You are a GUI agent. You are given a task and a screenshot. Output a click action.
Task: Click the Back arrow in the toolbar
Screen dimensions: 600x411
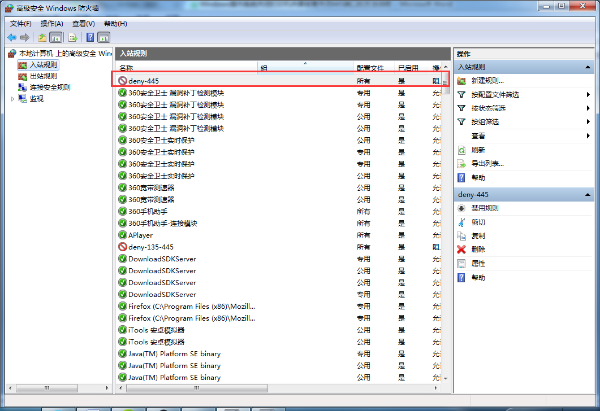tap(12, 38)
